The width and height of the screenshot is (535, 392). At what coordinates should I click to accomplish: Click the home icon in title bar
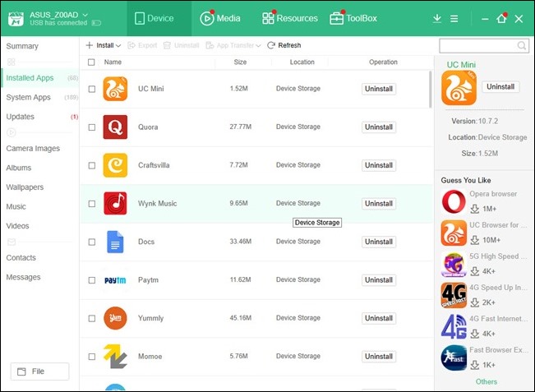tap(501, 18)
